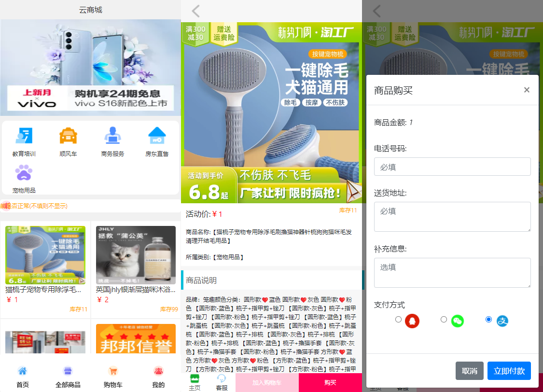The width and height of the screenshot is (543, 392).
Task: Click the 商品金额 amount line
Action: coord(393,122)
